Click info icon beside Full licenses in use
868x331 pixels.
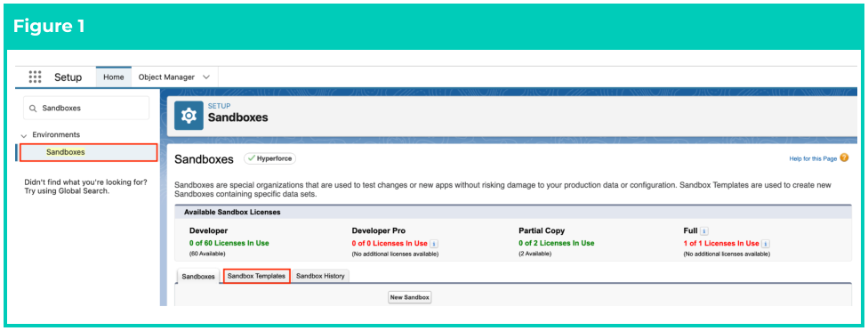766,244
